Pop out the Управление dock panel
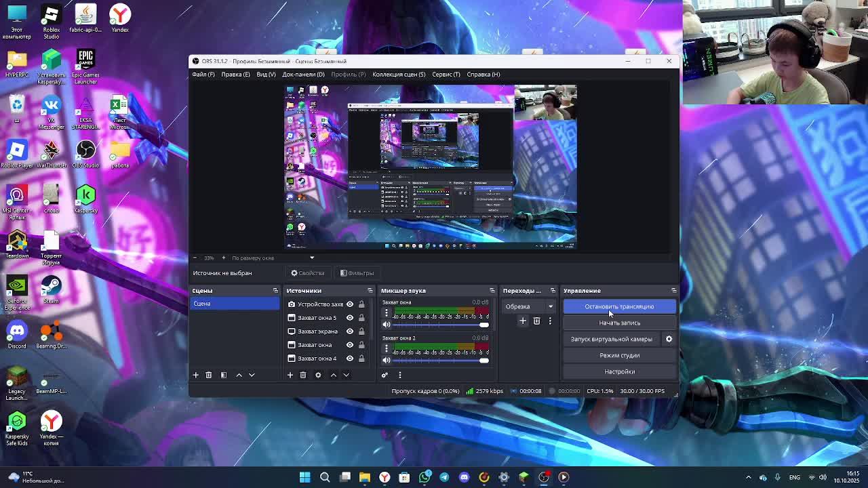The height and width of the screenshot is (488, 868). coord(673,291)
